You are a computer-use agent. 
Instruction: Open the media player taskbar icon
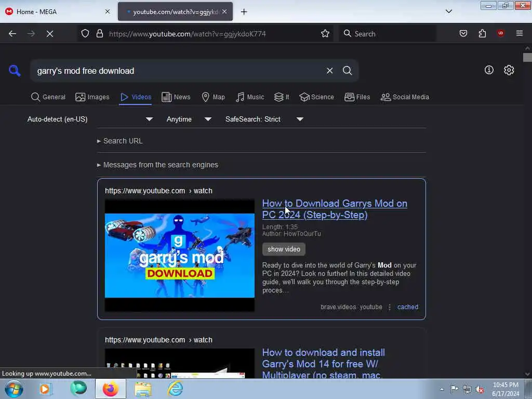click(45, 389)
